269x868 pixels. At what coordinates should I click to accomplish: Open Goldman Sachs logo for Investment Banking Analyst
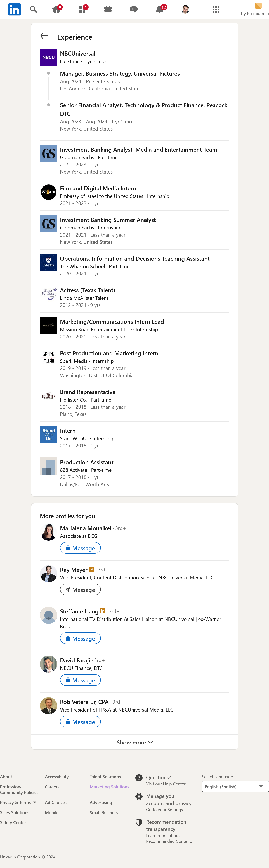(x=49, y=153)
